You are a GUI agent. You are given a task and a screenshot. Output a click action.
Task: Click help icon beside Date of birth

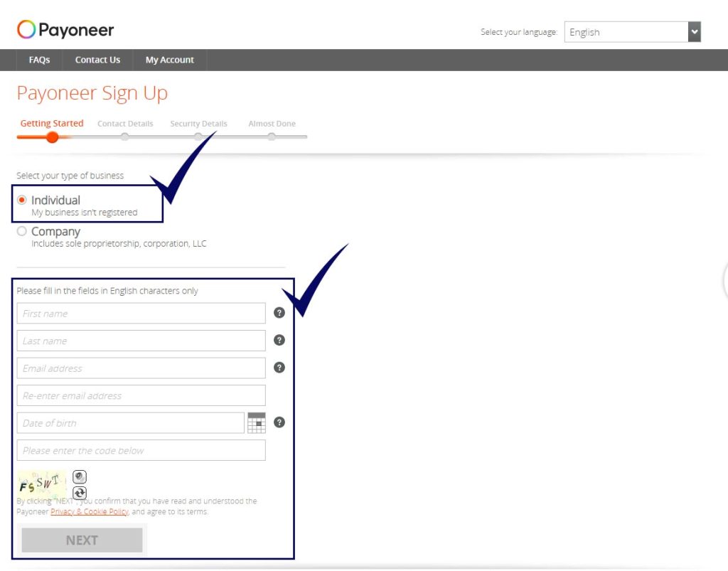click(x=279, y=422)
